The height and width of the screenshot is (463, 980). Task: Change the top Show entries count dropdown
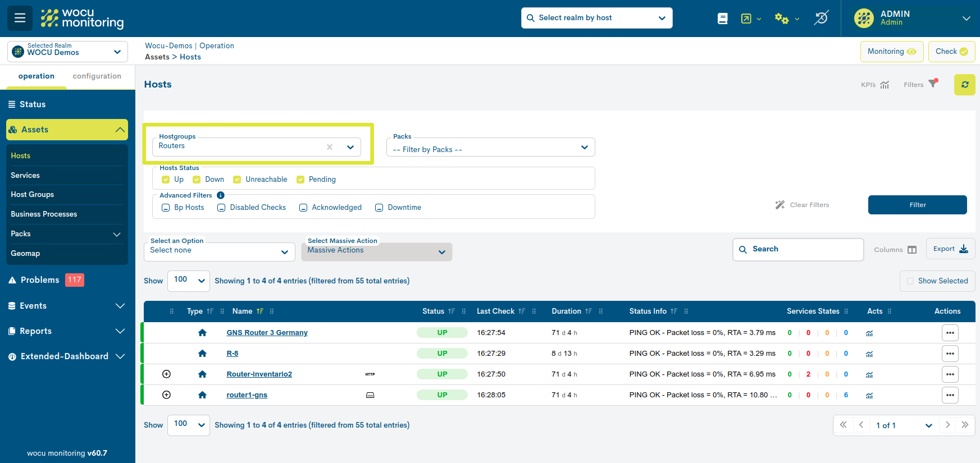click(188, 281)
